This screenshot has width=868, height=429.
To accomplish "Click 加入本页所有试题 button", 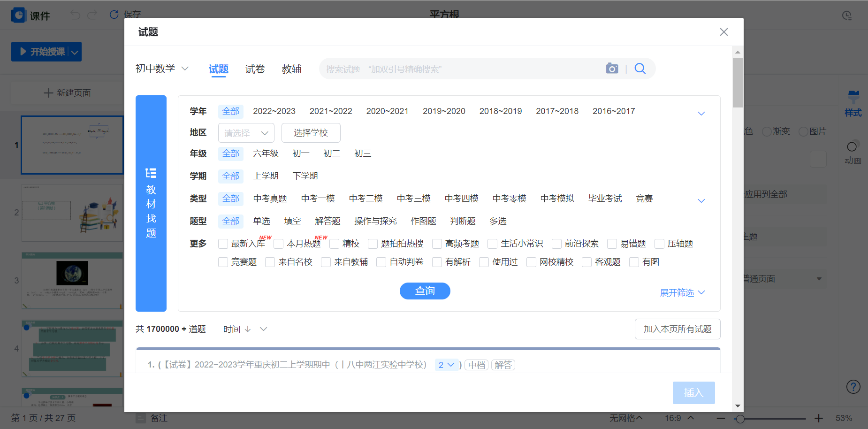I will 678,329.
